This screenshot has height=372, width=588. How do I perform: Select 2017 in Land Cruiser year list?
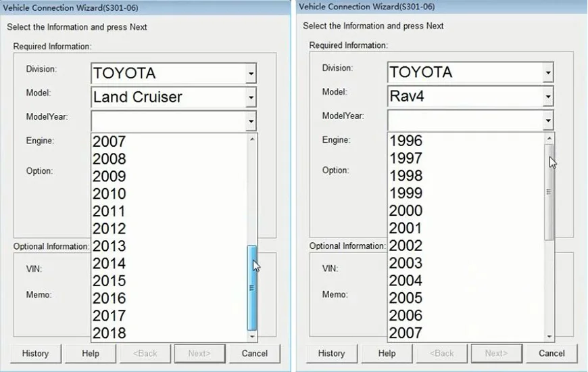click(169, 316)
